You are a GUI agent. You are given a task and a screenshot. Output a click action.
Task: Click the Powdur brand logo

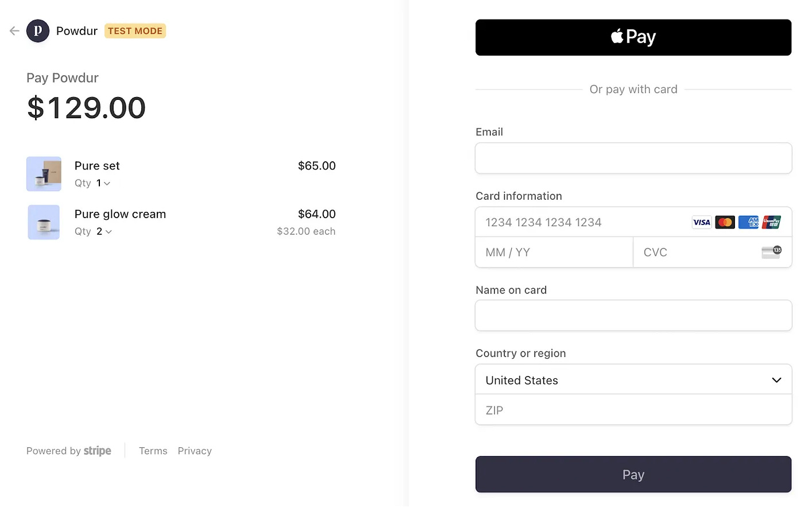(x=38, y=31)
